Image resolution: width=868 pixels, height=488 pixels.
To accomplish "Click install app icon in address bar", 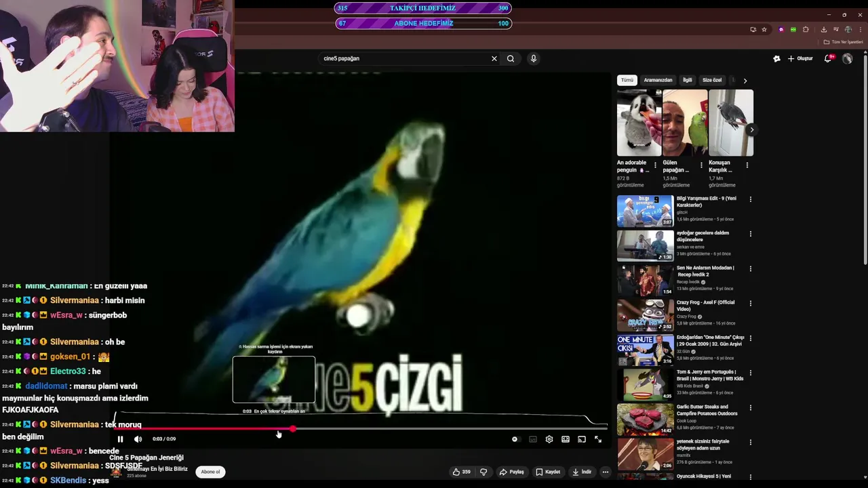I will 753,29.
